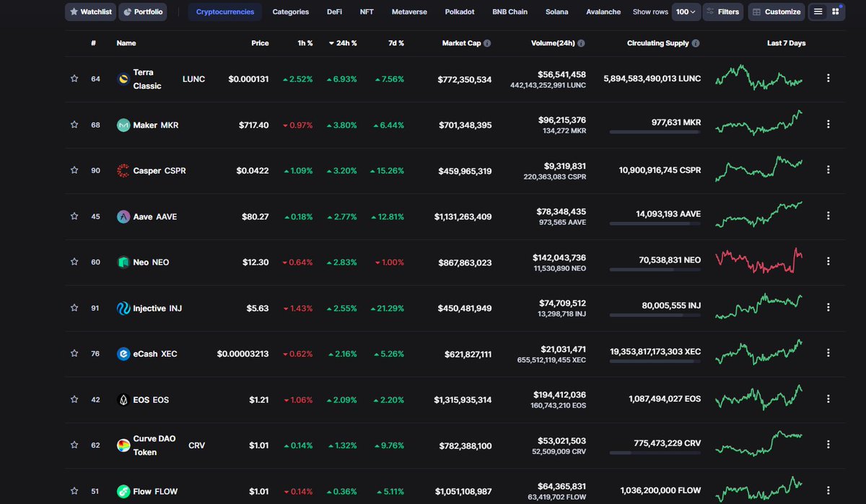
Task: Open the three-dot menu for Neo
Action: (828, 262)
